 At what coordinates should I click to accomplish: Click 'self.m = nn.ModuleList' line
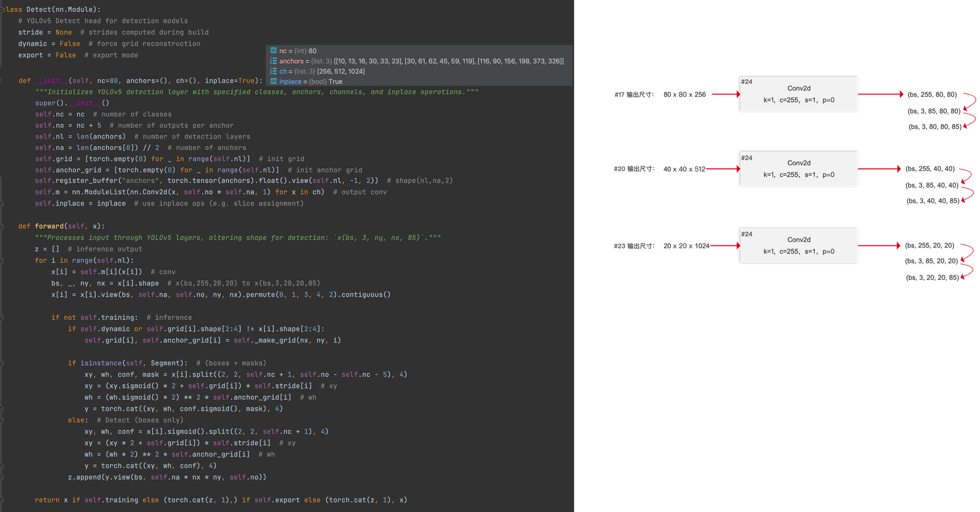coord(211,192)
